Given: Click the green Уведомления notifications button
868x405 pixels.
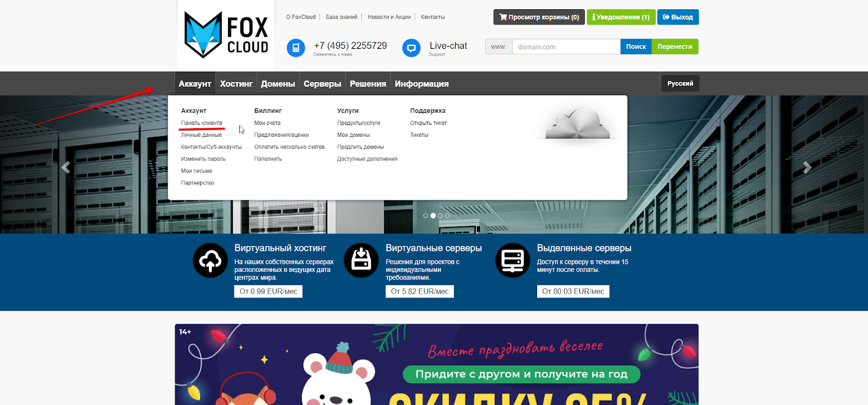Looking at the screenshot, I should [x=621, y=17].
